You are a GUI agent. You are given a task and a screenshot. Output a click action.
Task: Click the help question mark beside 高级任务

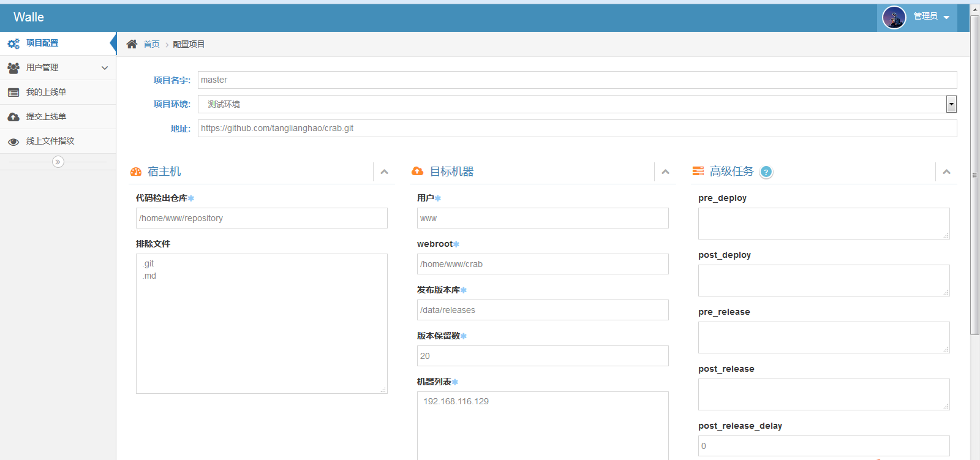766,172
